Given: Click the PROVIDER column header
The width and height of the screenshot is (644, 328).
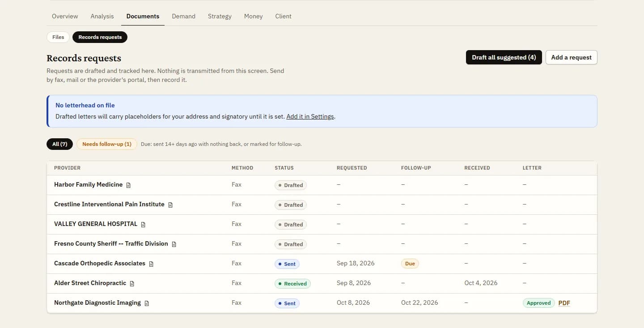Looking at the screenshot, I should [x=67, y=168].
